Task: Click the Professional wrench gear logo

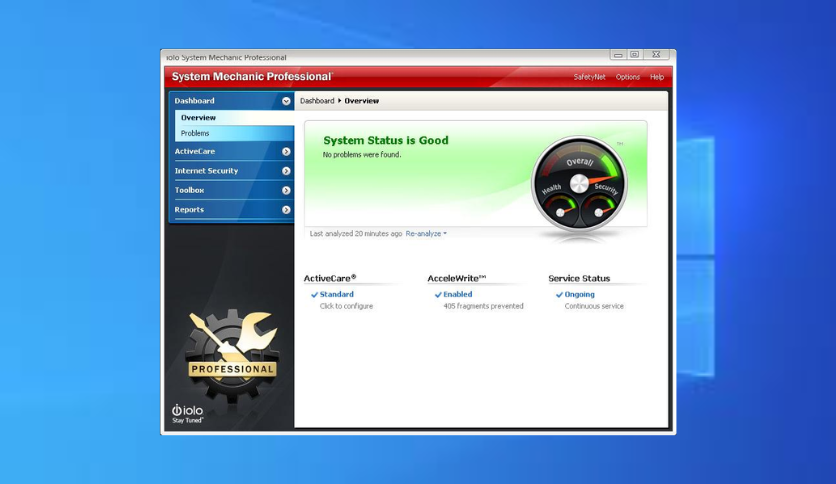Action: pyautogui.click(x=232, y=355)
